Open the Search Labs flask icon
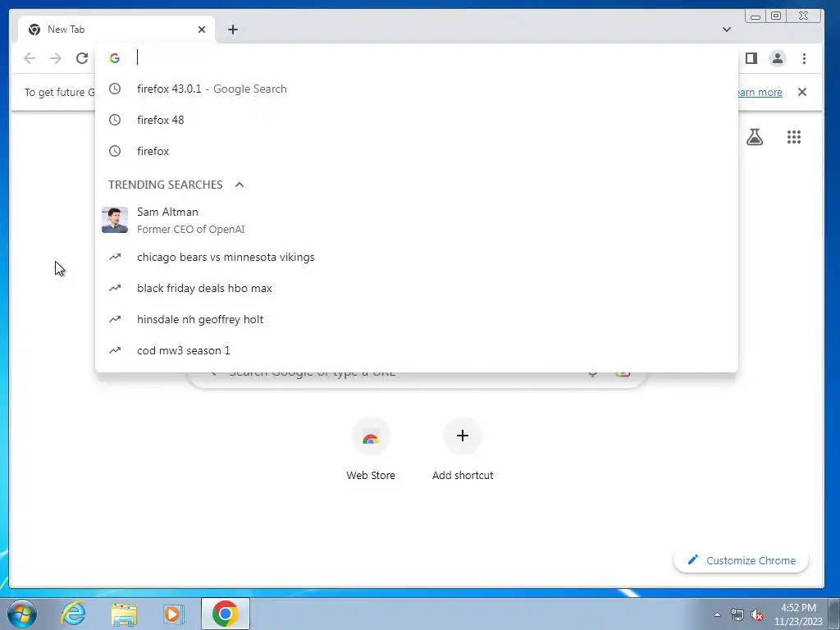 (755, 137)
